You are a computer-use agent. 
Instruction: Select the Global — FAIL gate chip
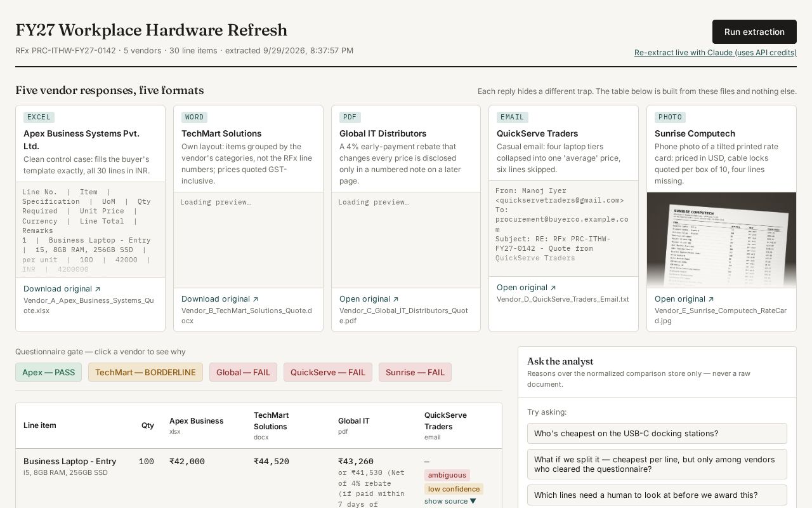243,372
